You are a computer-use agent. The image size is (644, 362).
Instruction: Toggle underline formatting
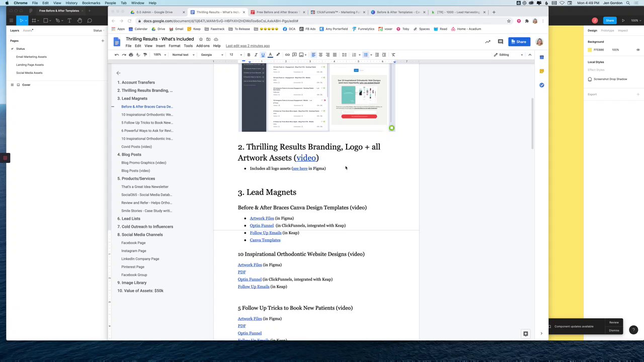coord(263,55)
